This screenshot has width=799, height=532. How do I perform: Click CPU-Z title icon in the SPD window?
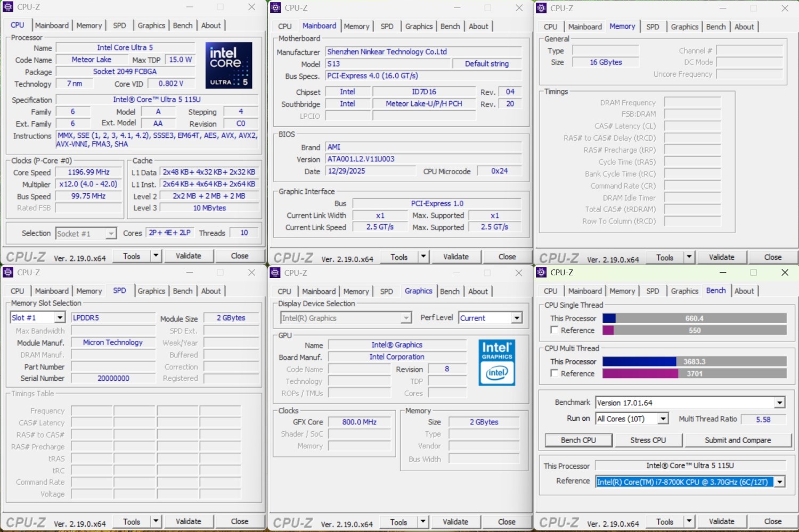[8, 273]
